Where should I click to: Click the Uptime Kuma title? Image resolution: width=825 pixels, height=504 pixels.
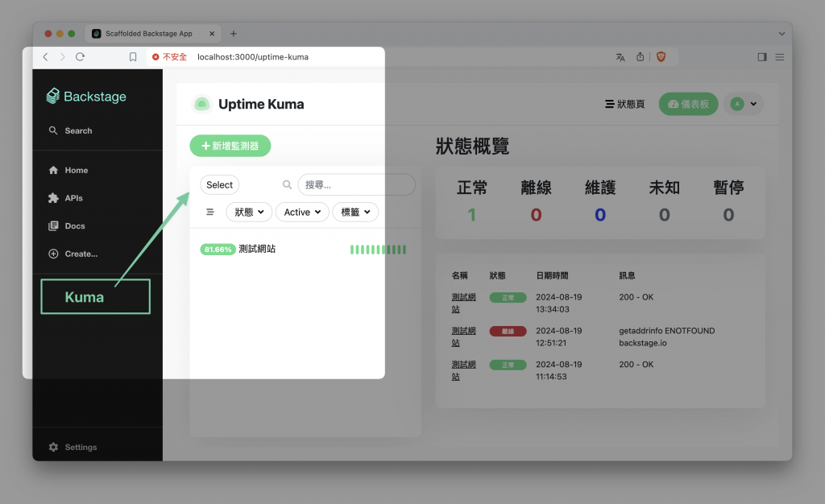[261, 104]
